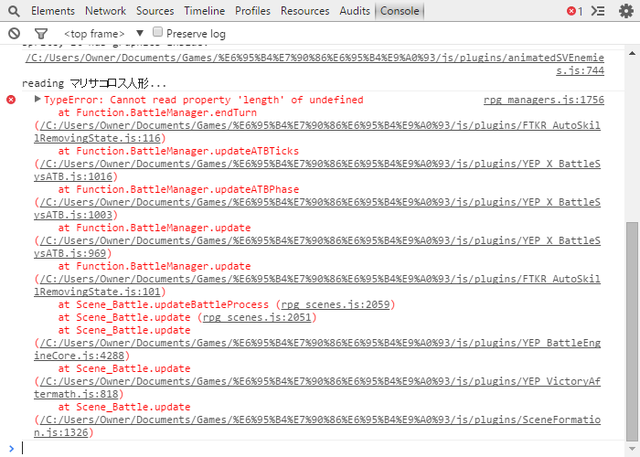This screenshot has width=640, height=457.
Task: Enable the Preserve log checkbox
Action: click(x=158, y=32)
